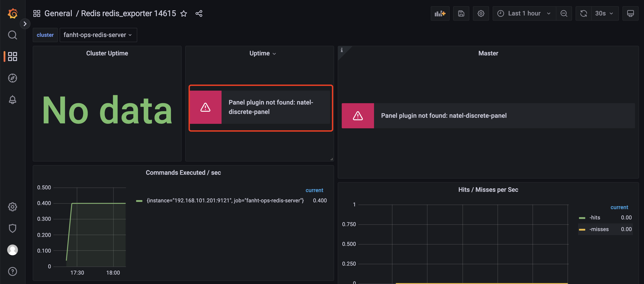Star this dashboard as favorite
The width and height of the screenshot is (644, 284).
coord(184,13)
